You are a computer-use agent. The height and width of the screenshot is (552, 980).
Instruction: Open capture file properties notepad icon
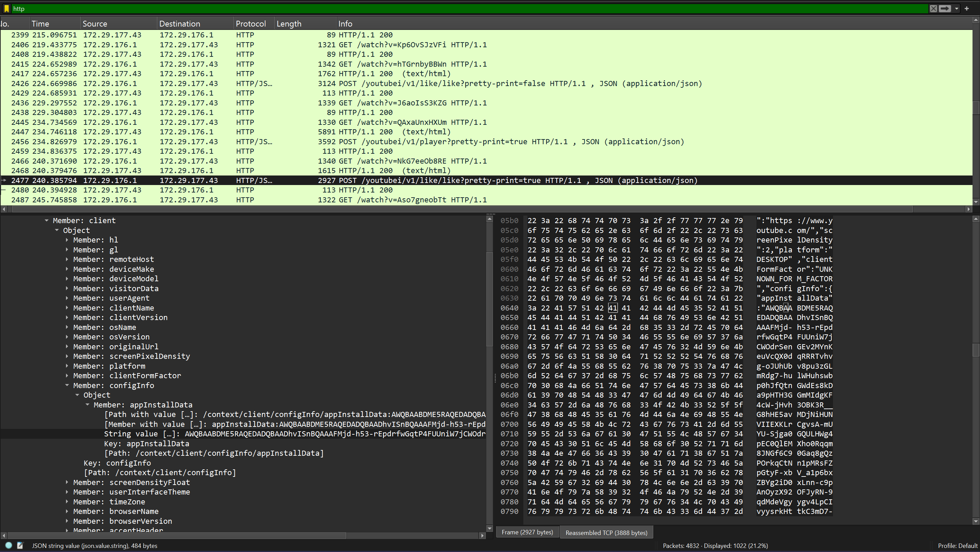pyautogui.click(x=20, y=546)
